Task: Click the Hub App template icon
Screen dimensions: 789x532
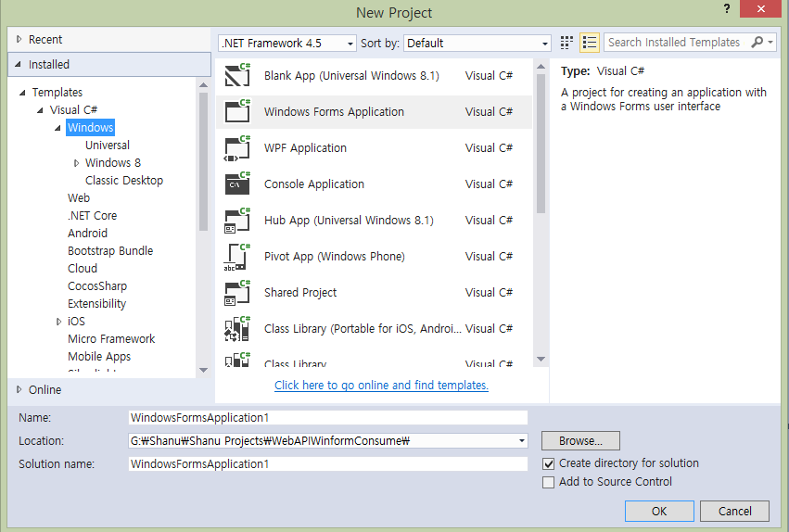Action: [x=237, y=221]
